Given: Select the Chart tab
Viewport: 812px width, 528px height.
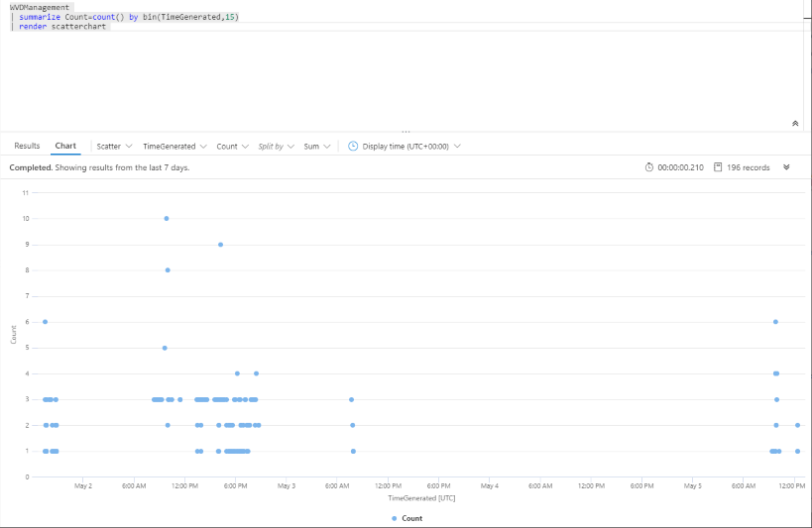Looking at the screenshot, I should tap(65, 146).
